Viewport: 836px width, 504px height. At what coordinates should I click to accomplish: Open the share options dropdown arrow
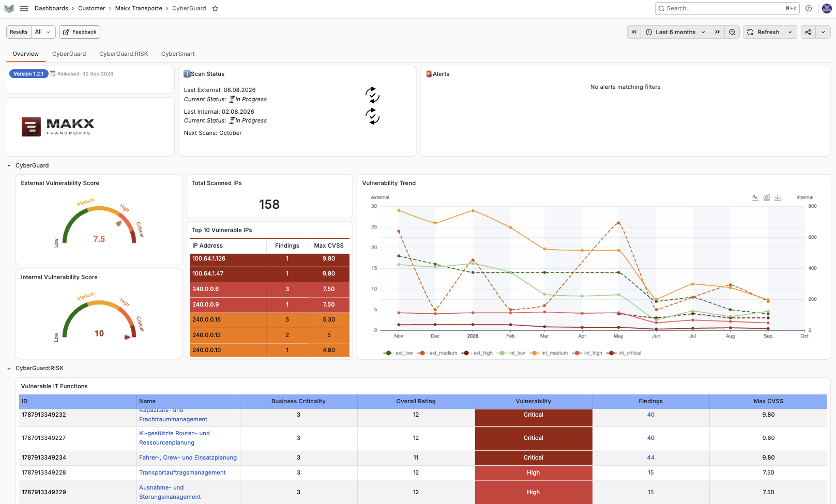click(x=823, y=32)
